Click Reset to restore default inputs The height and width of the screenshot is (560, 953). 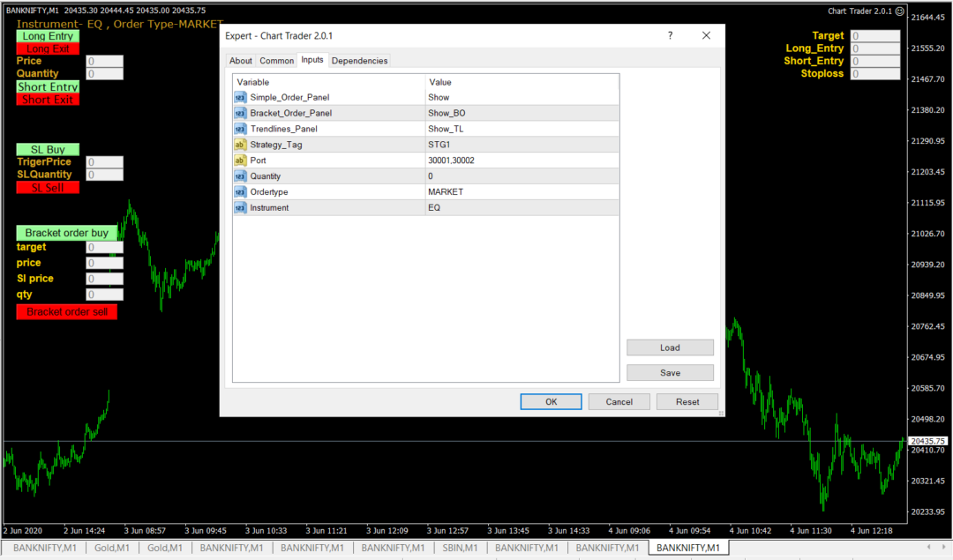click(687, 401)
